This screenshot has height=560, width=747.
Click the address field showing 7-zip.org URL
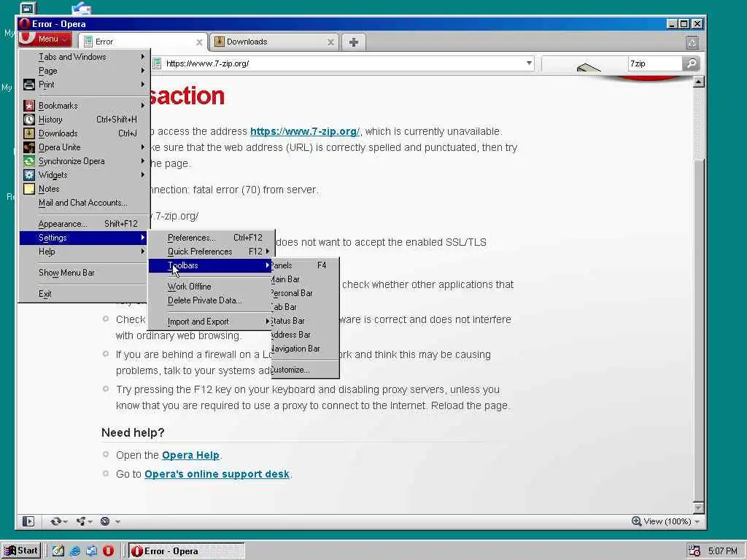[343, 64]
